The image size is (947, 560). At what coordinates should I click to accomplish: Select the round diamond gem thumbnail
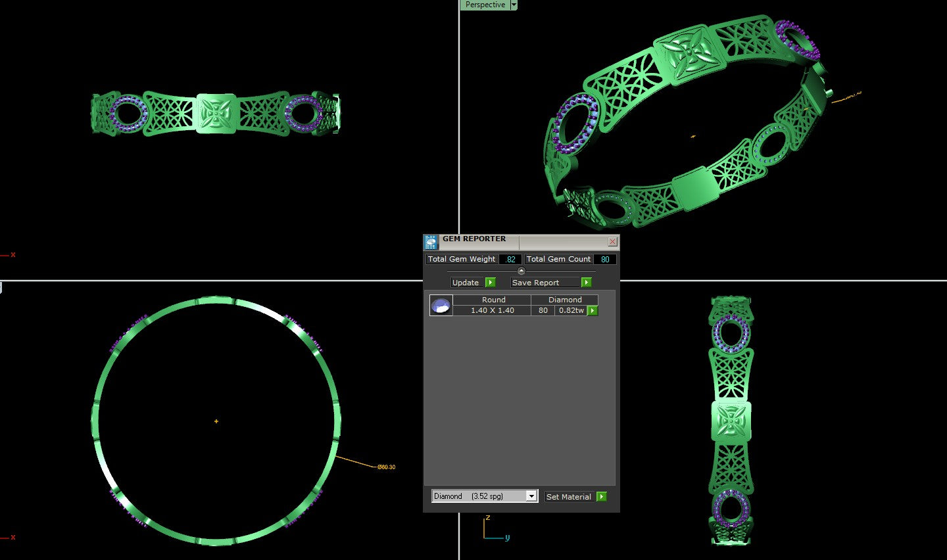pyautogui.click(x=441, y=306)
